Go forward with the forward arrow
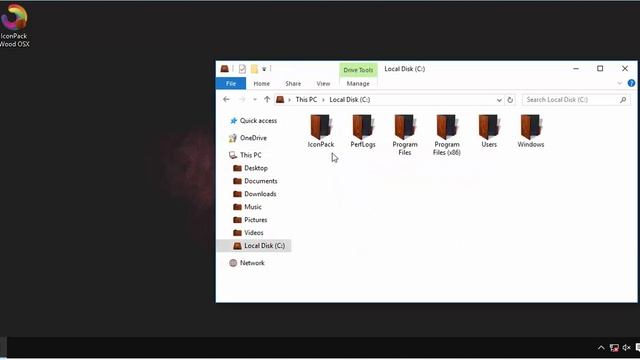This screenshot has width=640, height=360. [x=242, y=100]
